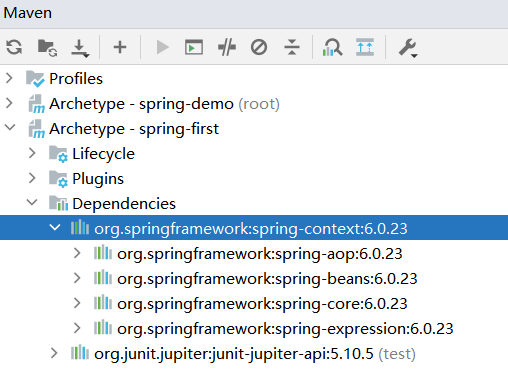Click spring-expression library icon
The width and height of the screenshot is (508, 377).
[103, 328]
